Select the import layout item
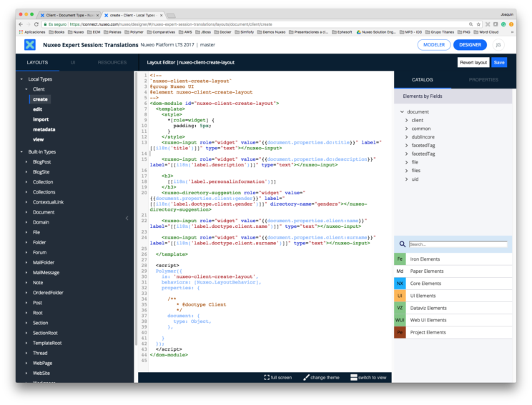The image size is (532, 405). click(41, 119)
